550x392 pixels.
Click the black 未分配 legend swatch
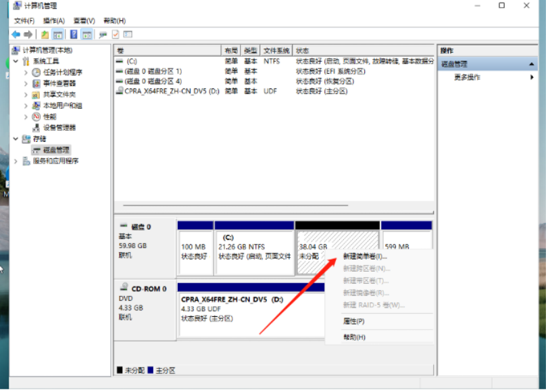(x=120, y=371)
